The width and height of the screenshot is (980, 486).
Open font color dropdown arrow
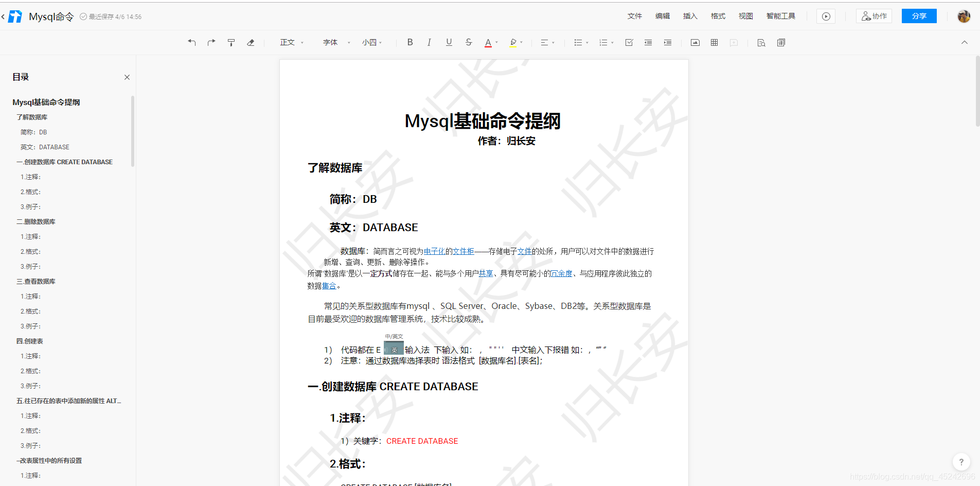tap(496, 43)
